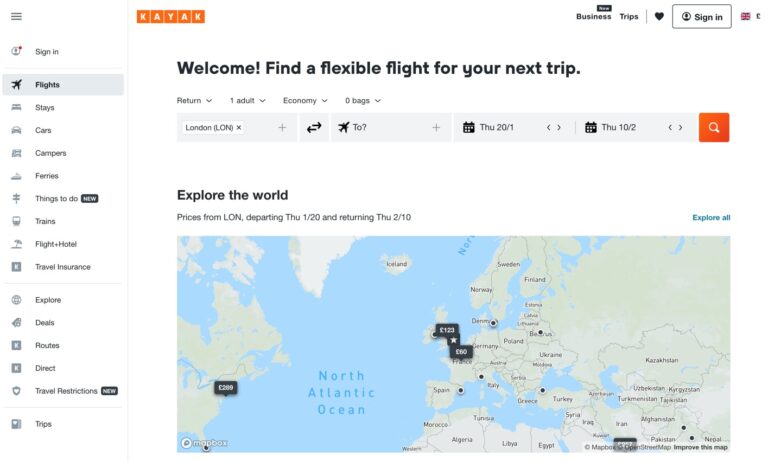Image resolution: width=768 pixels, height=462 pixels.
Task: Open the 0 bags dropdown
Action: click(363, 100)
